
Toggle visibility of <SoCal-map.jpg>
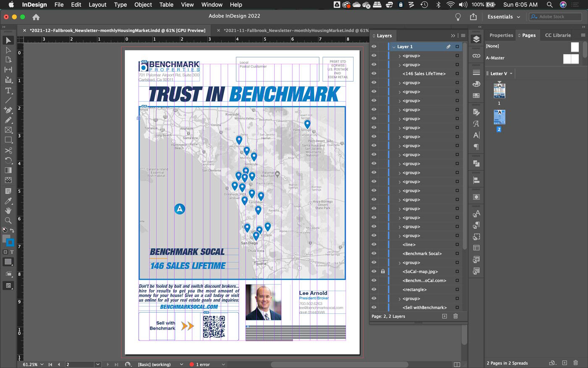[374, 271]
